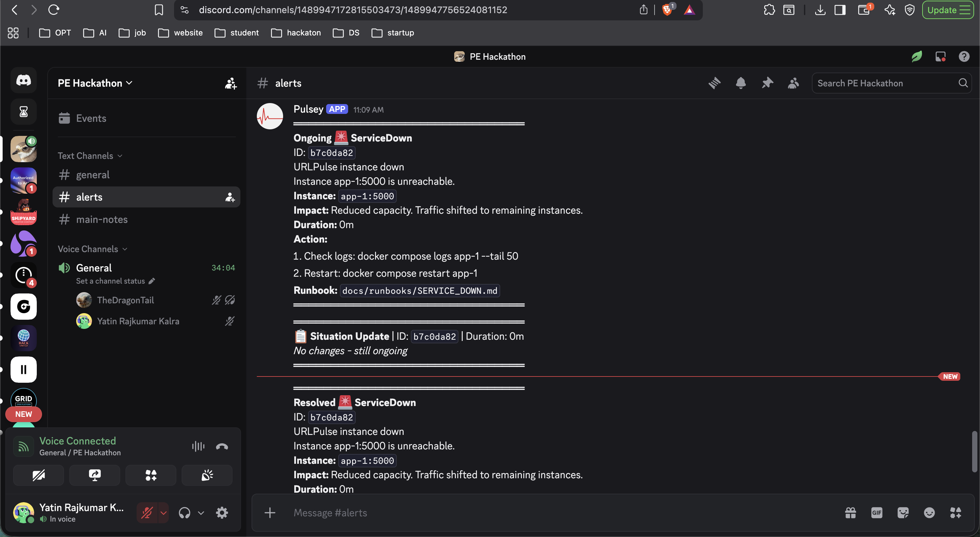The height and width of the screenshot is (537, 980).
Task: Switch to the general text channel
Action: [x=93, y=175]
